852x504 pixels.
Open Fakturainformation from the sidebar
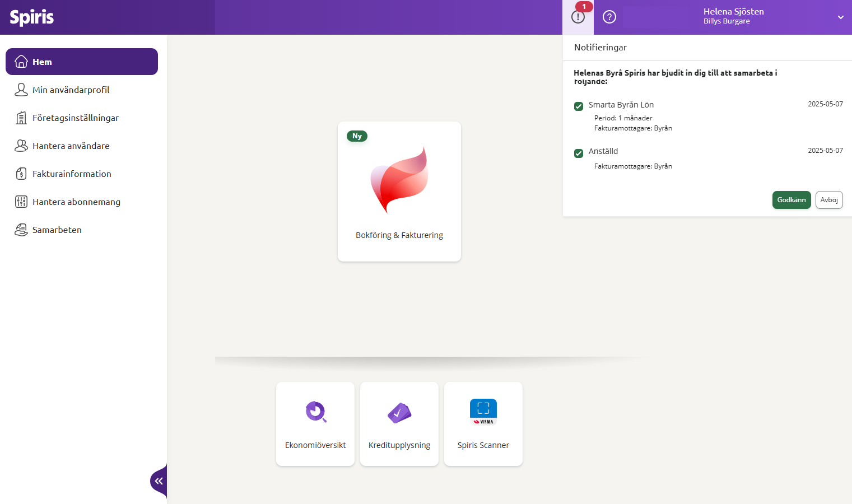pyautogui.click(x=72, y=174)
